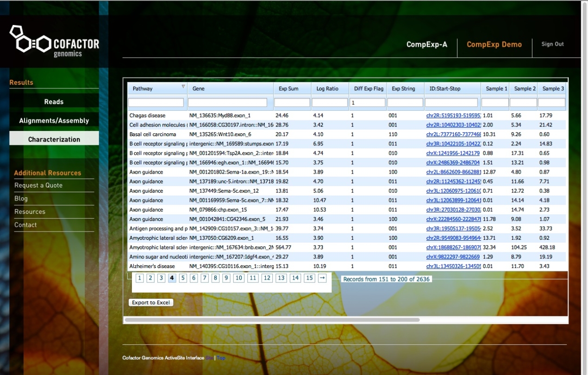Focus the Diff Exp Flag filter box
This screenshot has width=588, height=375.
pos(368,102)
